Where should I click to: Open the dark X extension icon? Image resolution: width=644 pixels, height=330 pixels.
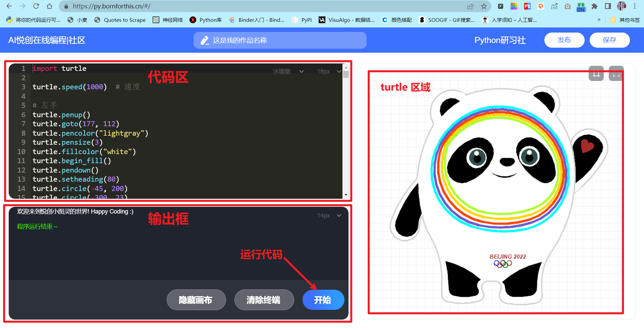500,6
